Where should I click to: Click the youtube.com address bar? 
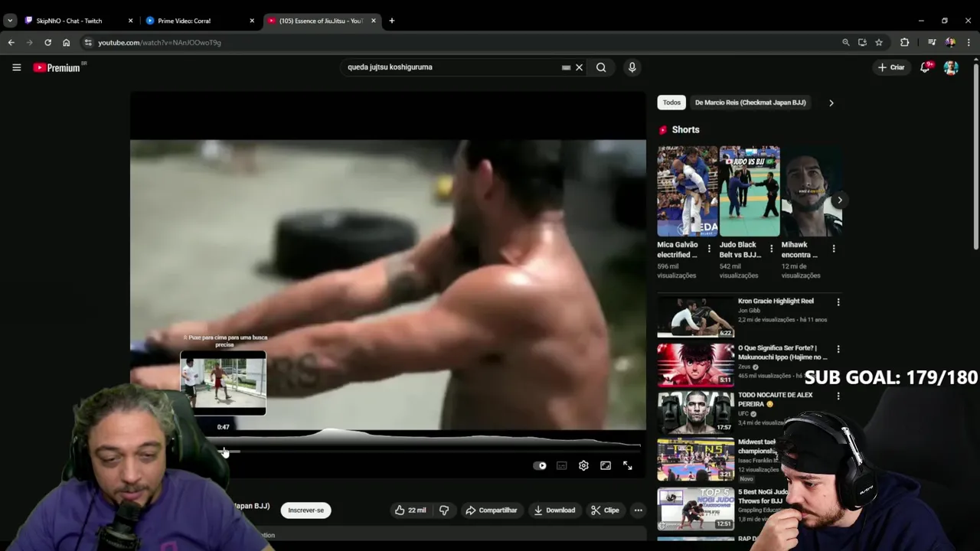pos(459,43)
